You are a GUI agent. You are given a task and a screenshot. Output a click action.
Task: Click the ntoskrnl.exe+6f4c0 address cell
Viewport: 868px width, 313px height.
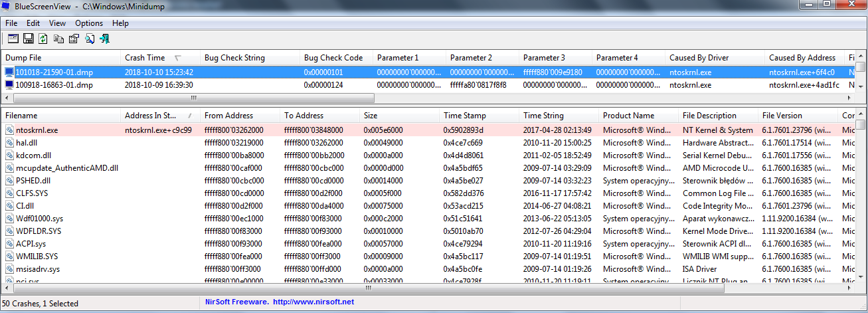tap(802, 72)
